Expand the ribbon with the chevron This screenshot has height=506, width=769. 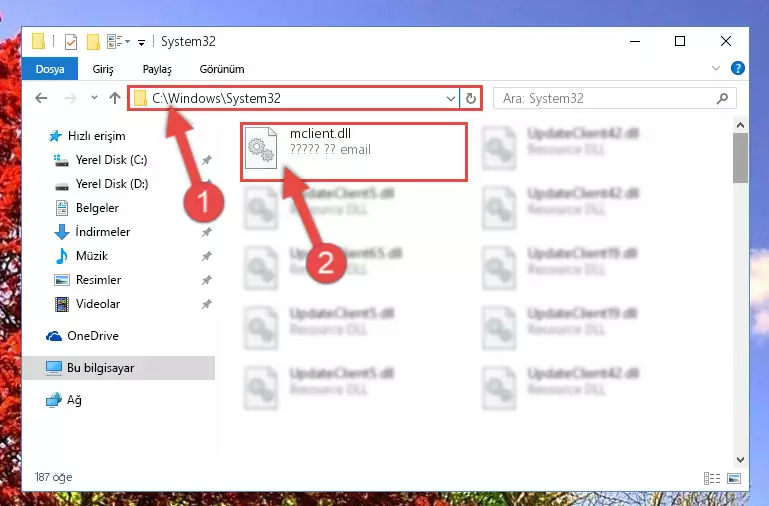click(716, 68)
